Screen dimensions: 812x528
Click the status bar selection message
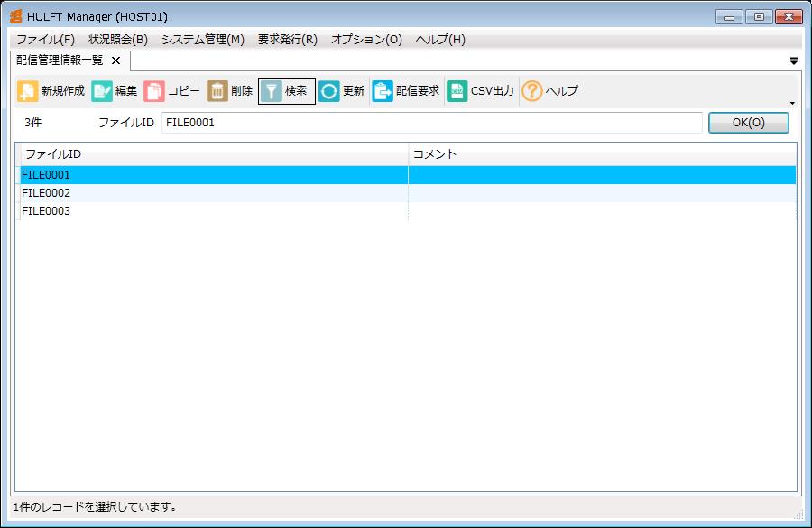pos(96,507)
